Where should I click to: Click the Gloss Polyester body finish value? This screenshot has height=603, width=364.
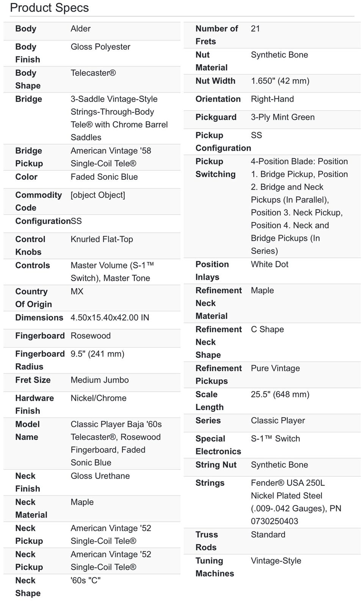(100, 47)
